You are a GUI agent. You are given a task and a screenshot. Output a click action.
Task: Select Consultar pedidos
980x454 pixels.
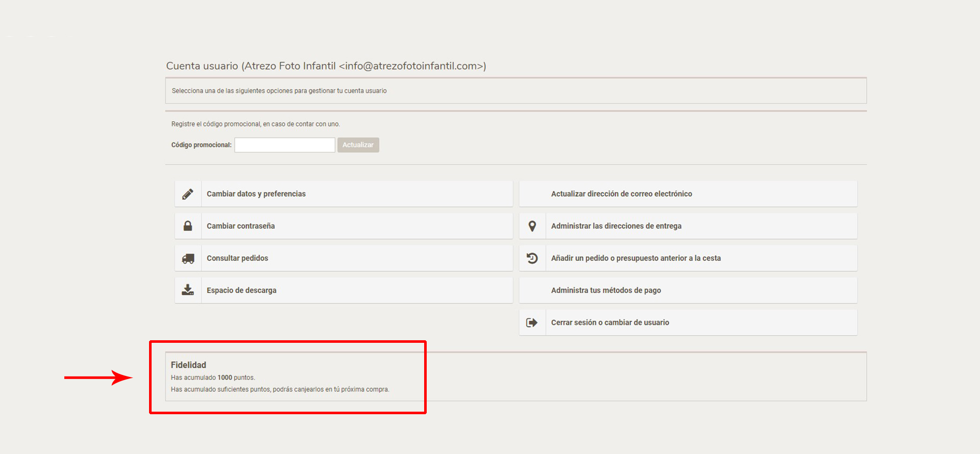pos(237,258)
